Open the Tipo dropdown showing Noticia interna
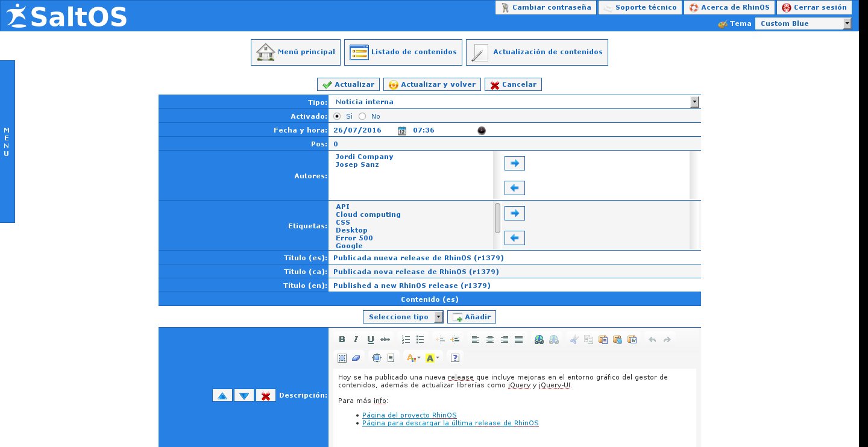This screenshot has width=868, height=447. [x=514, y=102]
